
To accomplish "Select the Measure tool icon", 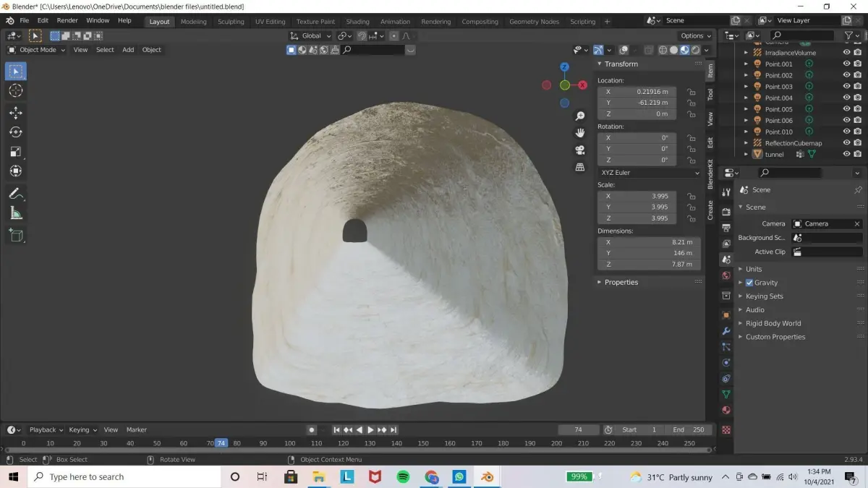I will pyautogui.click(x=15, y=213).
